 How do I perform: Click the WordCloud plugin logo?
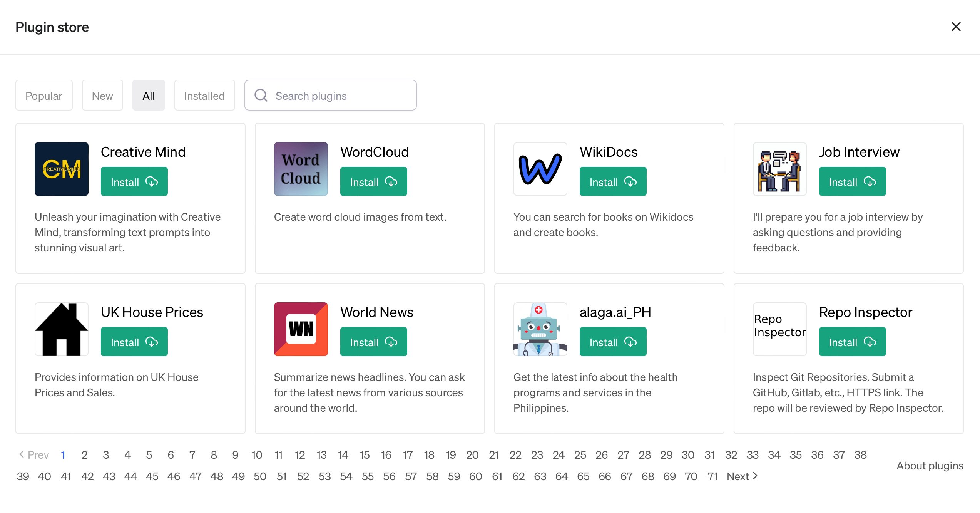pyautogui.click(x=301, y=169)
